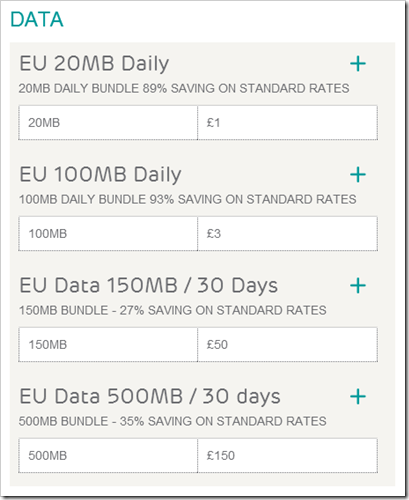Select the 20MB allowance cell

click(x=108, y=123)
